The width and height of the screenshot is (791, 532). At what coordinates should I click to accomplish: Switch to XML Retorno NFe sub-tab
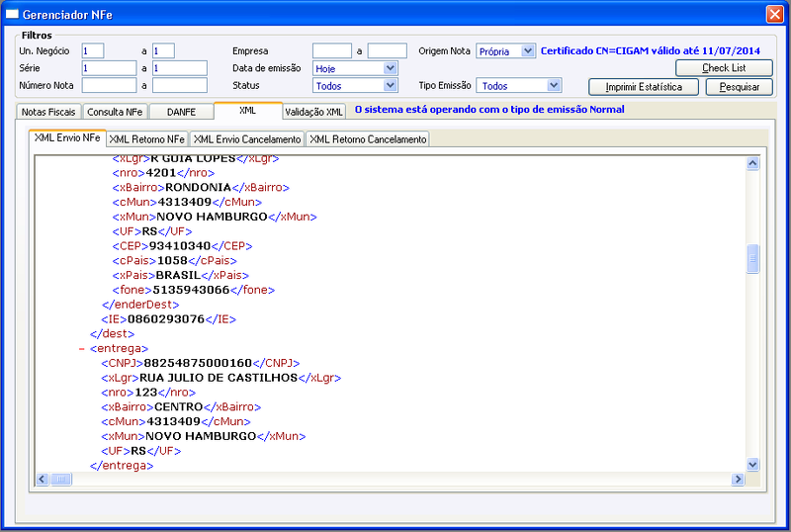(x=146, y=138)
